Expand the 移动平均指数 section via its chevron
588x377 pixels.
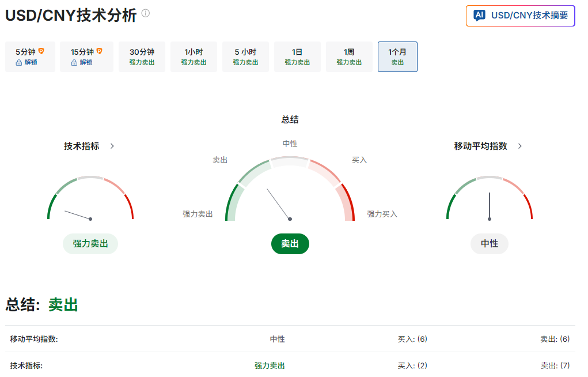tap(520, 146)
